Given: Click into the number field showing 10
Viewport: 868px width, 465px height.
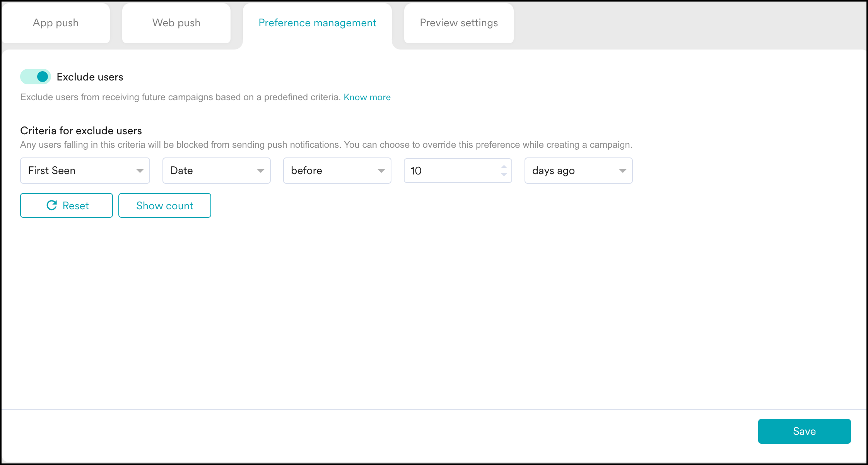Looking at the screenshot, I should click(449, 171).
